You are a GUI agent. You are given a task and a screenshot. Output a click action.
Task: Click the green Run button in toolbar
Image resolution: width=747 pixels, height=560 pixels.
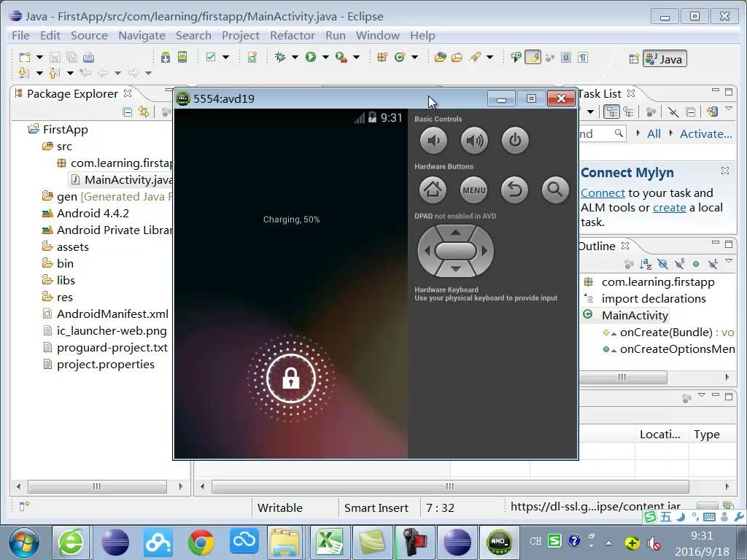(x=311, y=58)
